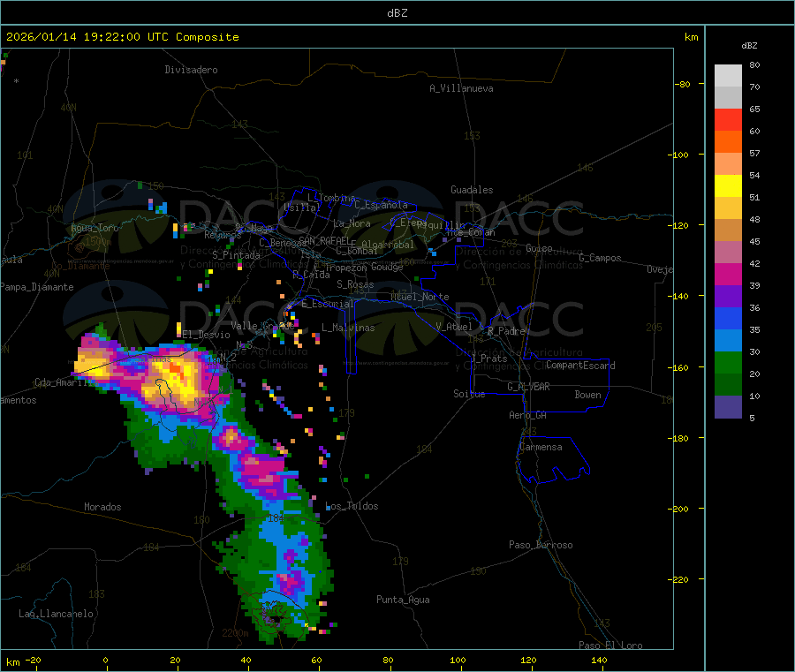
Task: Select the La_Nora location label
Action: pos(352,223)
